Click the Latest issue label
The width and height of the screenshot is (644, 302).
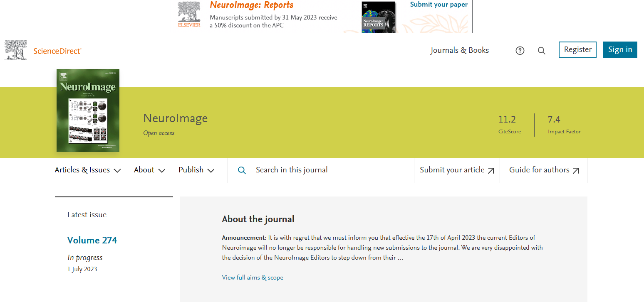pos(87,215)
